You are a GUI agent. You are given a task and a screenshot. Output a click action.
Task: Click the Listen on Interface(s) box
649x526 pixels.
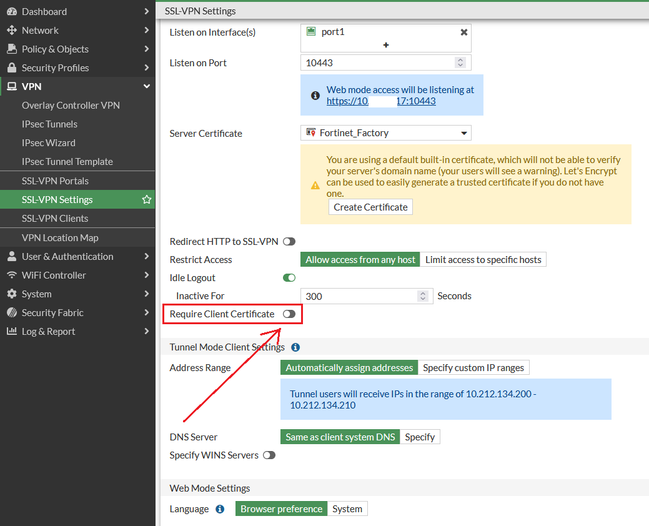pyautogui.click(x=385, y=38)
